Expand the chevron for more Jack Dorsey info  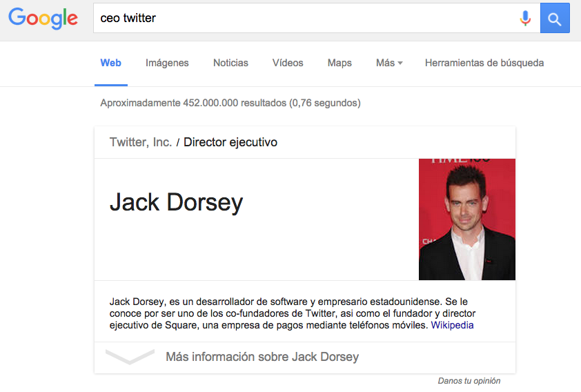tap(130, 356)
